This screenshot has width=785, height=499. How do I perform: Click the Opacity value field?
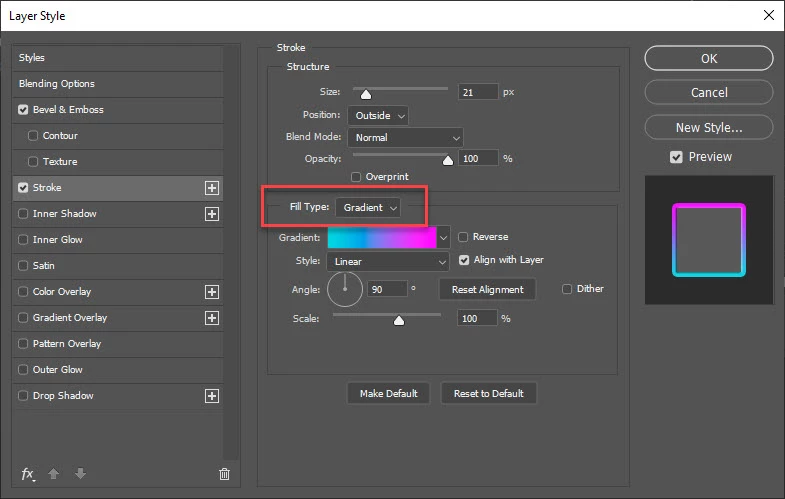(x=478, y=159)
